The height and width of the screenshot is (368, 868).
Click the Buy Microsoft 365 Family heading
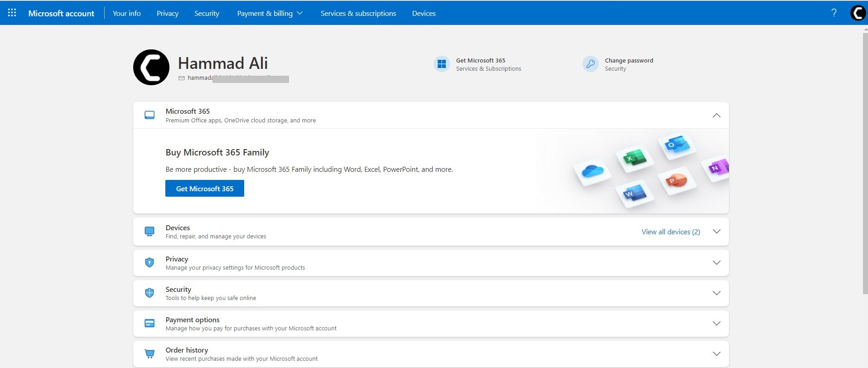[x=217, y=152]
